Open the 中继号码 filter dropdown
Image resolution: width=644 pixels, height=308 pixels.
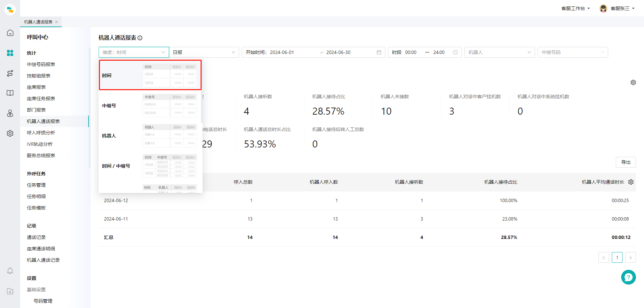(573, 52)
